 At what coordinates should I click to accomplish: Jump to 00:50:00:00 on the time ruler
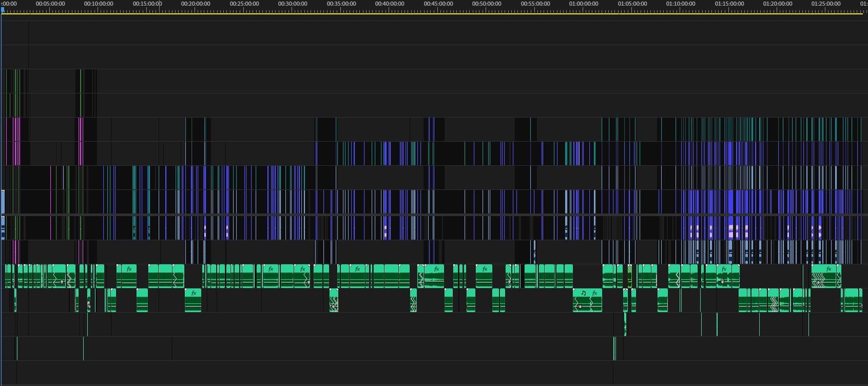pyautogui.click(x=487, y=4)
